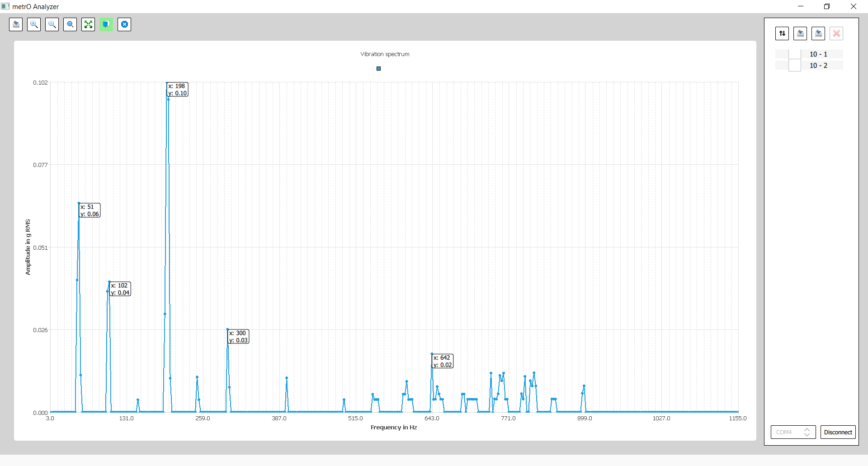Image resolution: width=868 pixels, height=466 pixels.
Task: Click the 131.0 x-axis tick label
Action: point(126,418)
